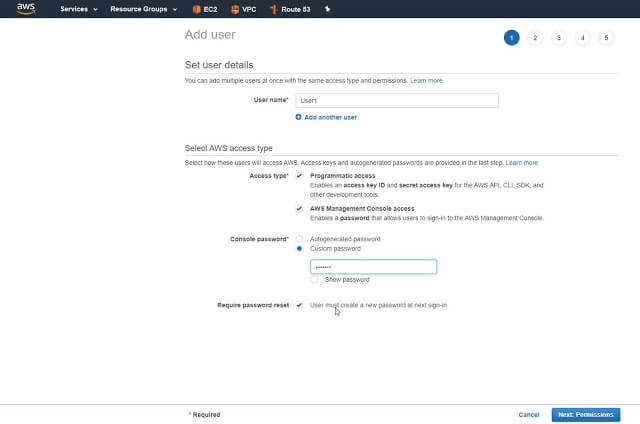
Task: Click the Cancel link
Action: [529, 414]
